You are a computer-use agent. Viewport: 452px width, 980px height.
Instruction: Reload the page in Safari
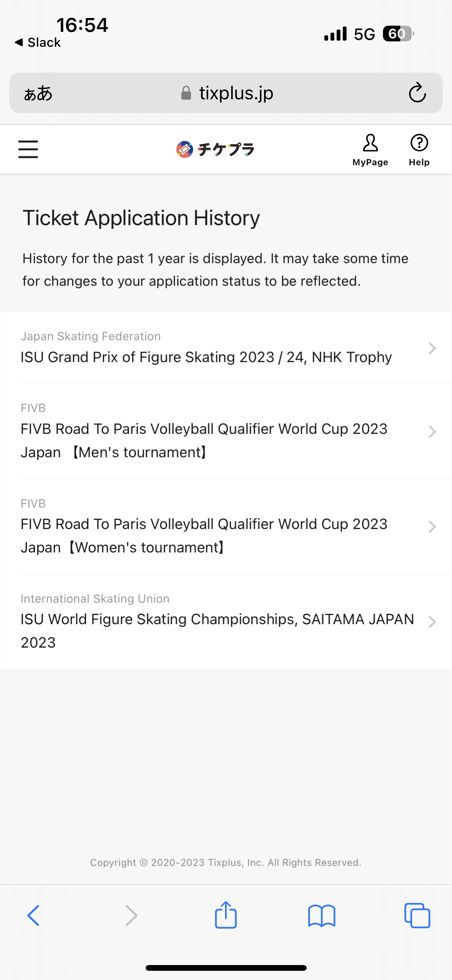[x=417, y=93]
